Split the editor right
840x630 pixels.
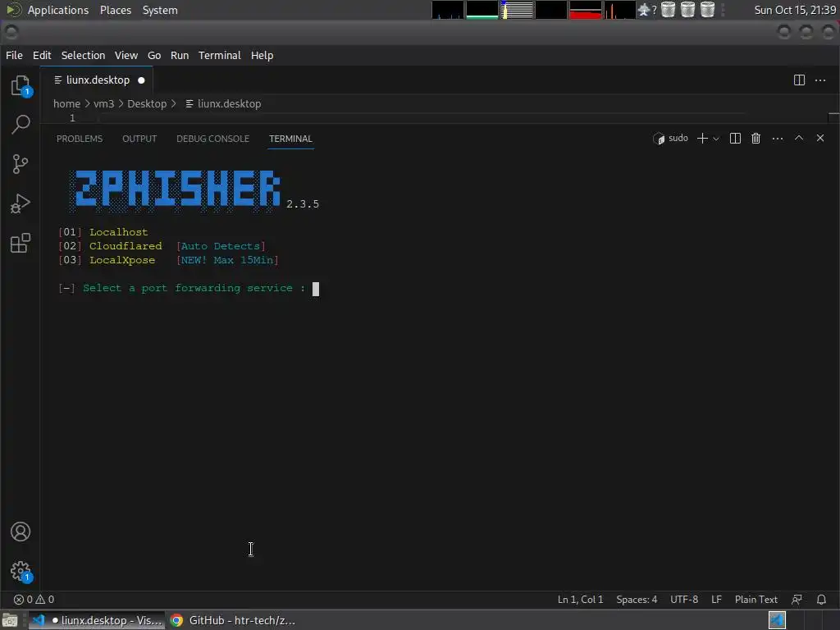click(799, 80)
